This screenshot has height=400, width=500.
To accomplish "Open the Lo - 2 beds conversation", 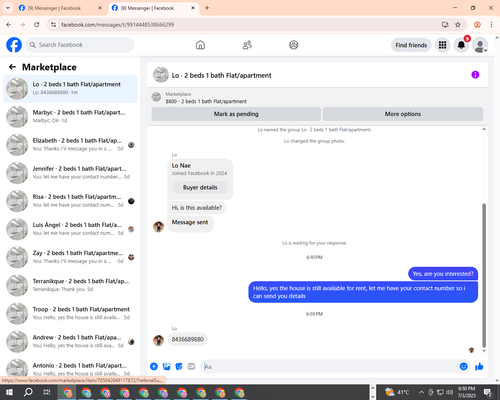I will coord(70,88).
